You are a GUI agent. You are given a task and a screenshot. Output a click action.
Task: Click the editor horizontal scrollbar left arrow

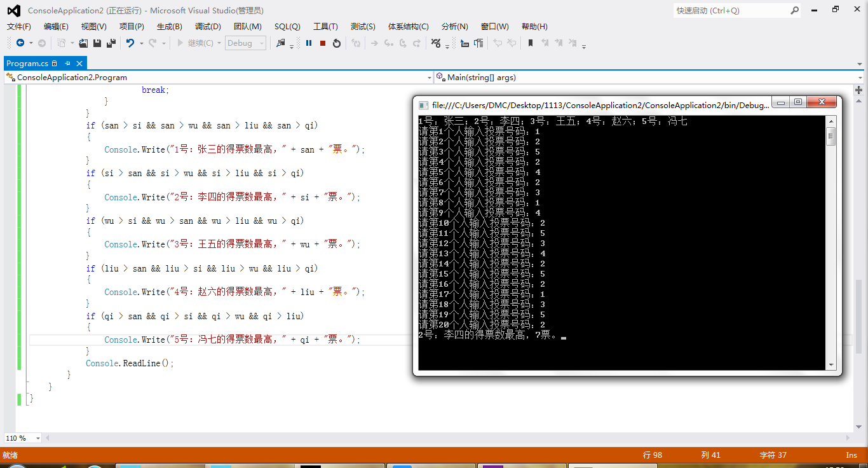48,438
